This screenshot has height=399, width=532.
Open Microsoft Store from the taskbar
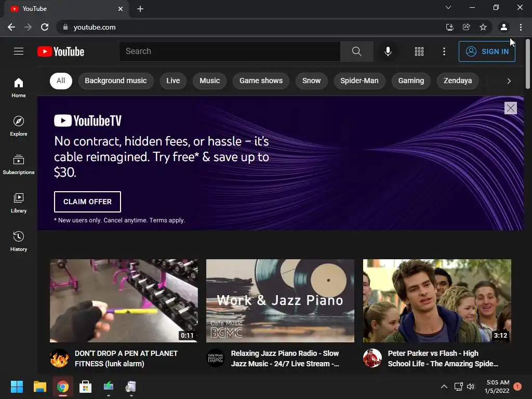pyautogui.click(x=86, y=387)
